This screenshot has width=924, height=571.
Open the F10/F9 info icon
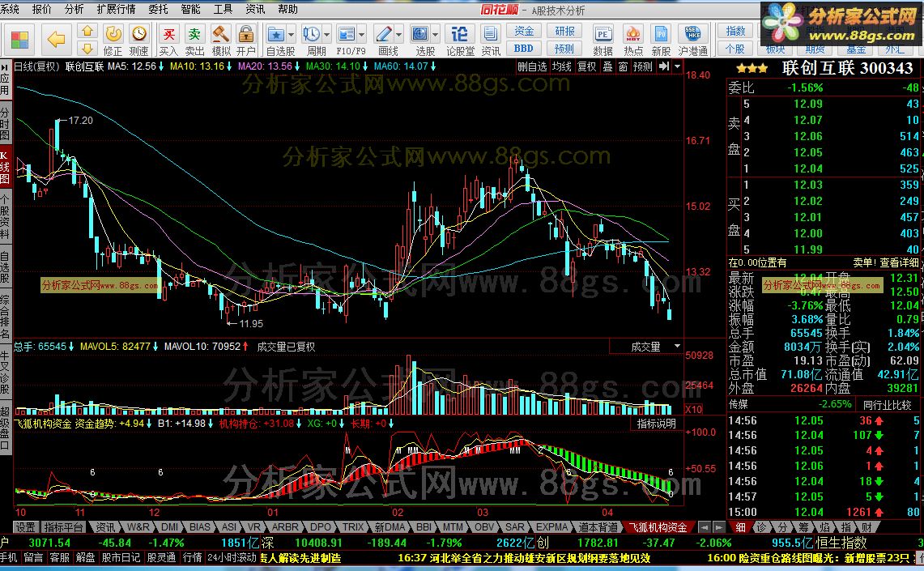[347, 34]
